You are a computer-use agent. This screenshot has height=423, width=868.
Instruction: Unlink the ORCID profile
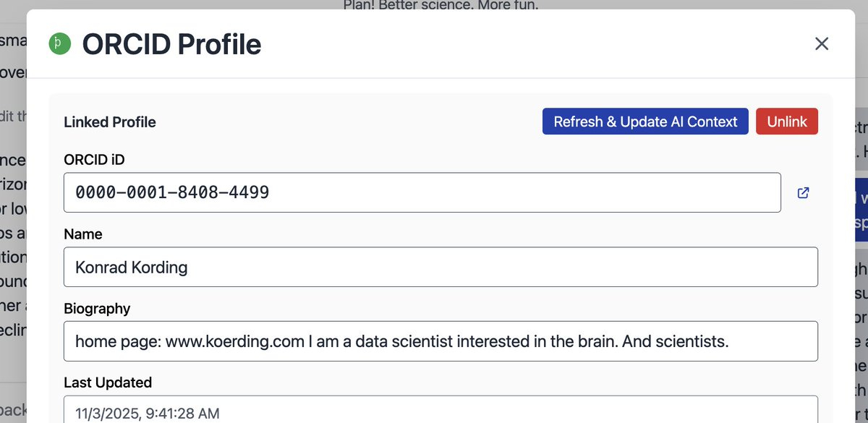pos(786,121)
